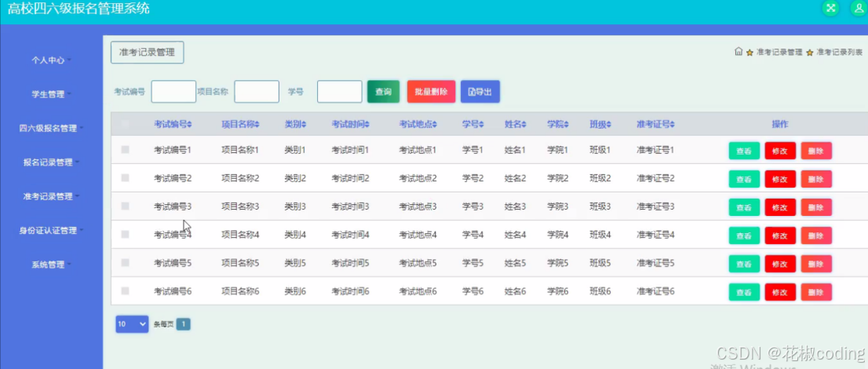Check the row checkbox for 考试编号5
This screenshot has height=369, width=868.
125,263
